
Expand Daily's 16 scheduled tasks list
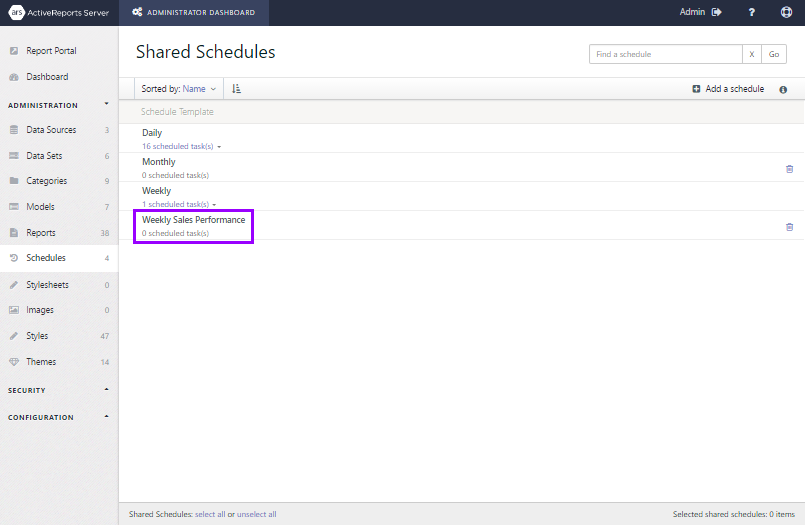(x=181, y=146)
